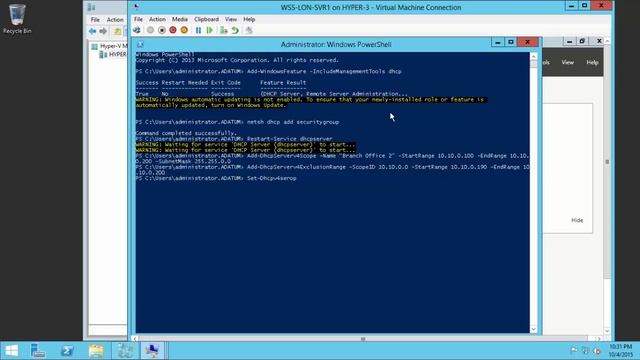Click the Windows Start button

(11, 351)
